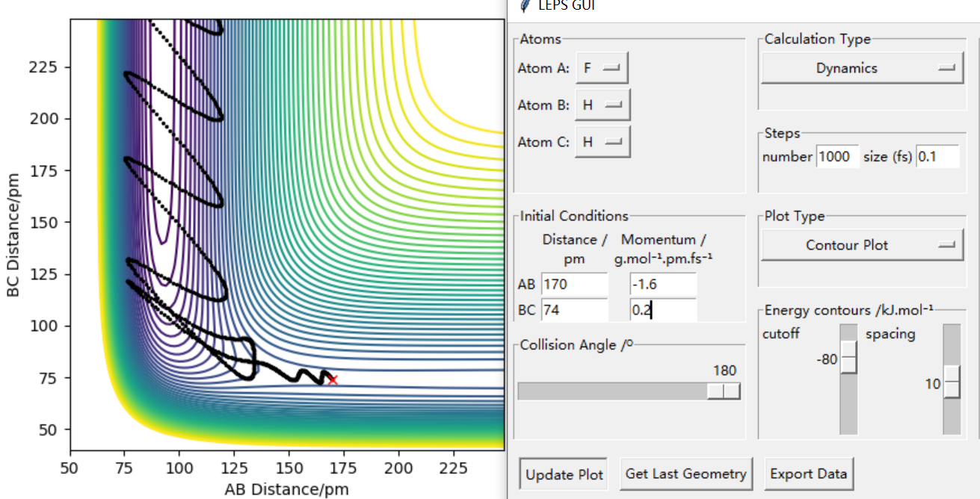Click the 'Atom B:' label
The image size is (980, 499).
click(x=543, y=105)
